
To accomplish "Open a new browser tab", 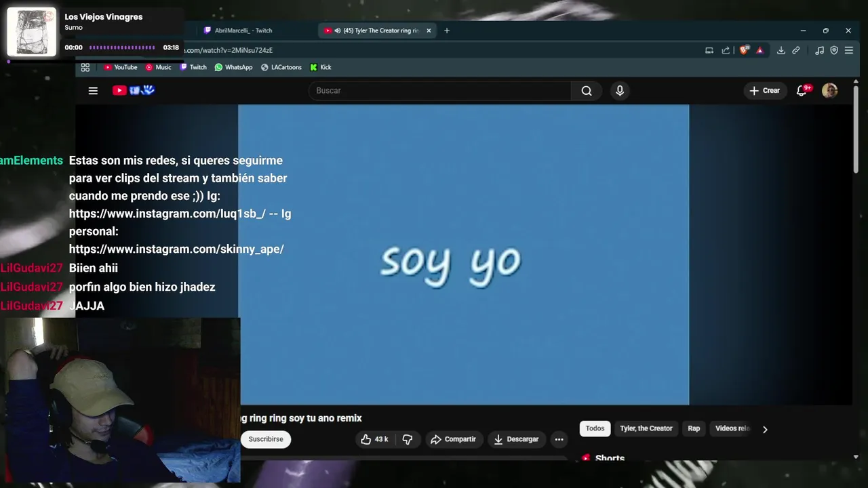I will coord(447,30).
